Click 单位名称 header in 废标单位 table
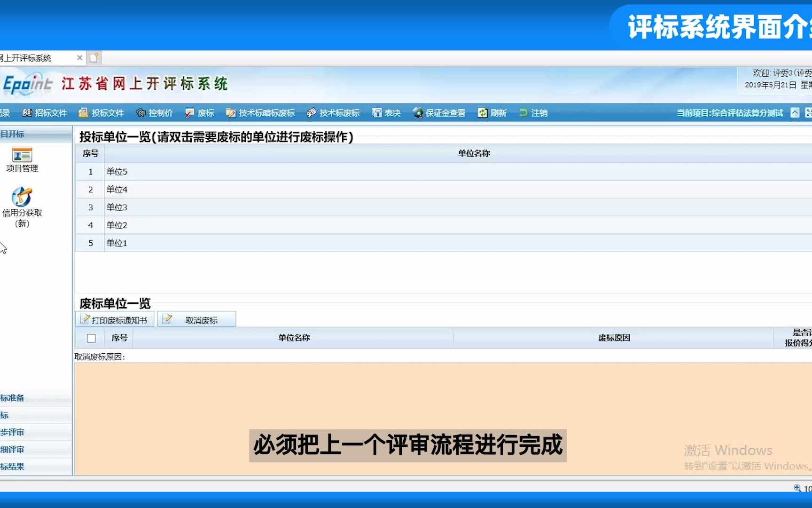This screenshot has height=508, width=812. coord(294,338)
